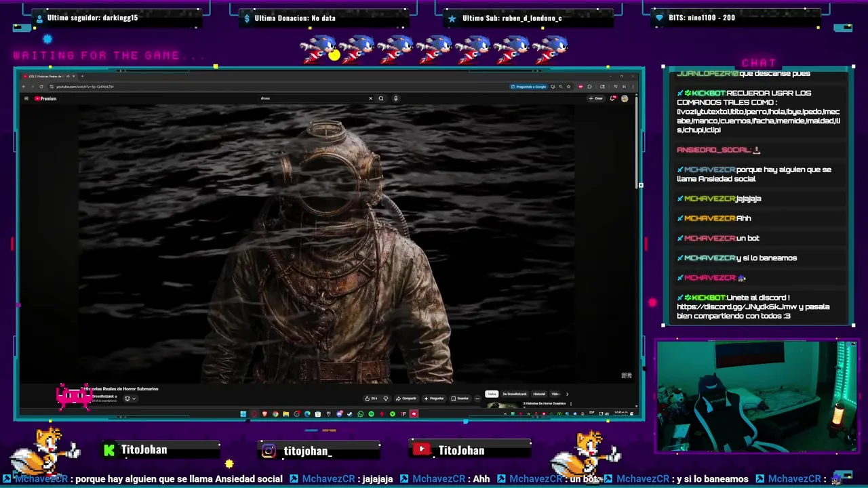This screenshot has width=868, height=488.
Task: Click the Preguntar button
Action: (x=434, y=399)
